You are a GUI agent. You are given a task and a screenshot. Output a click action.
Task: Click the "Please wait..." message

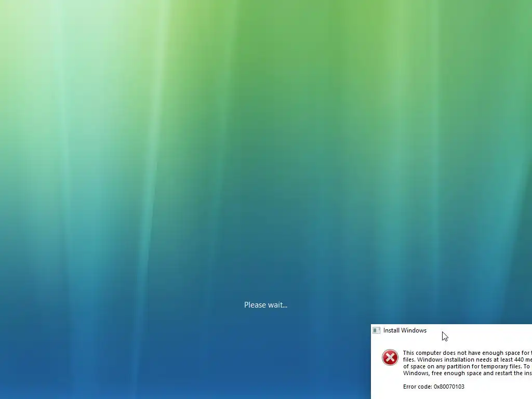click(265, 305)
